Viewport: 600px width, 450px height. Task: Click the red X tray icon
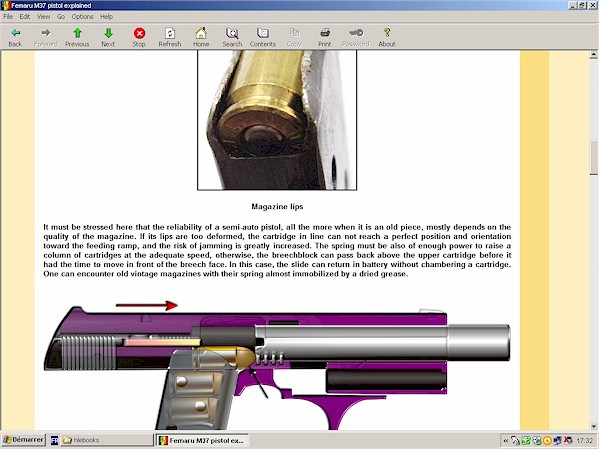[x=568, y=441]
